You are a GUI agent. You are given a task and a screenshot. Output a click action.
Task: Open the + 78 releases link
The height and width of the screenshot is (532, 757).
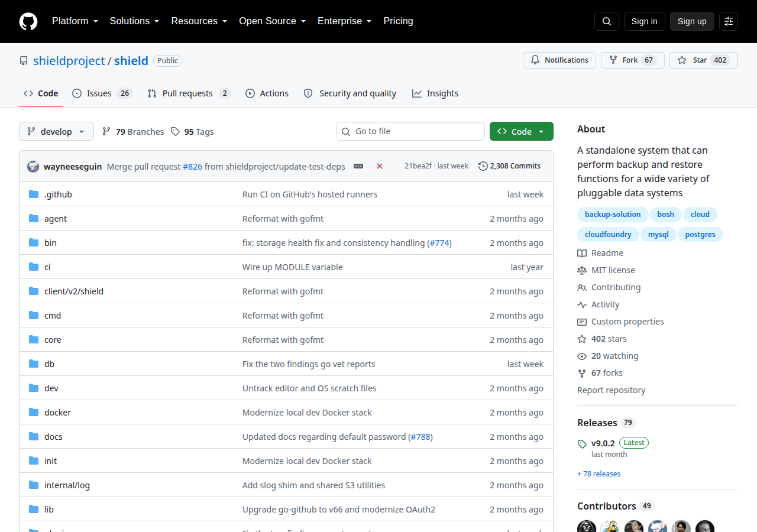599,474
